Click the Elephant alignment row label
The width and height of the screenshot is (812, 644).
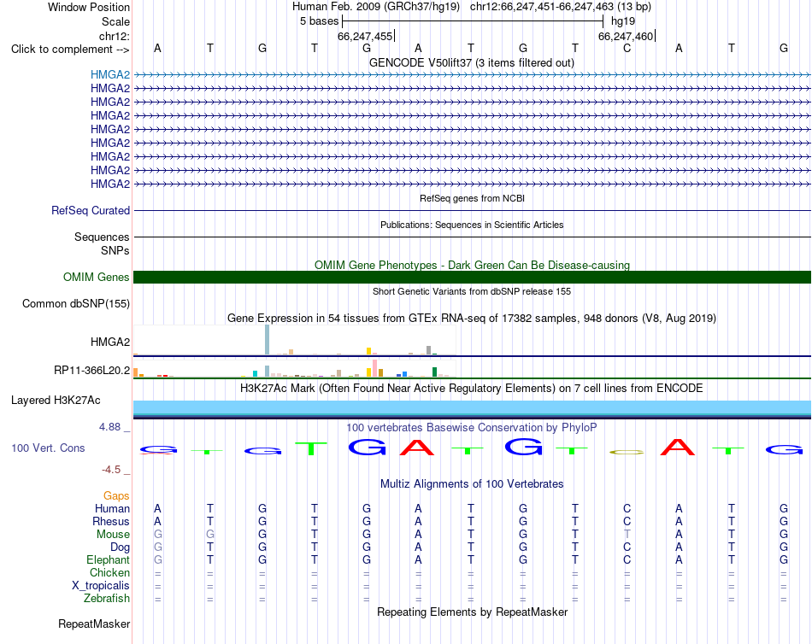tap(108, 559)
